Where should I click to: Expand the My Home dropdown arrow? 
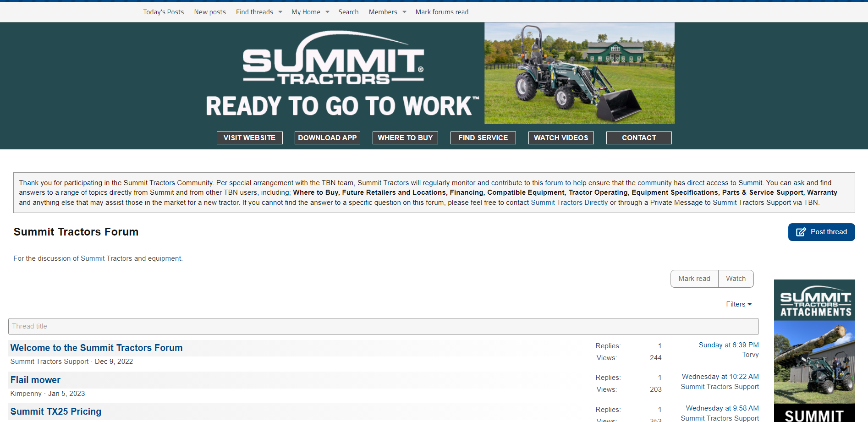[328, 12]
